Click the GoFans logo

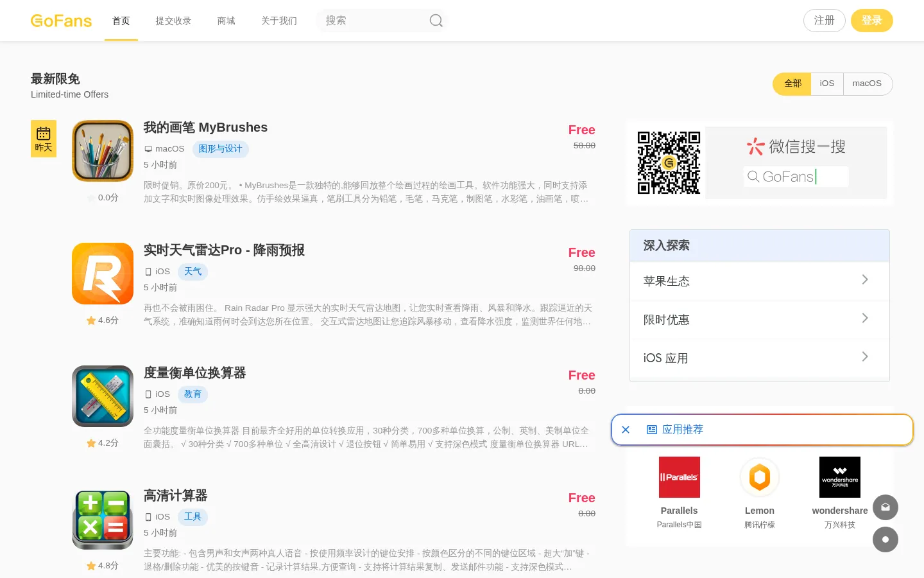click(61, 21)
